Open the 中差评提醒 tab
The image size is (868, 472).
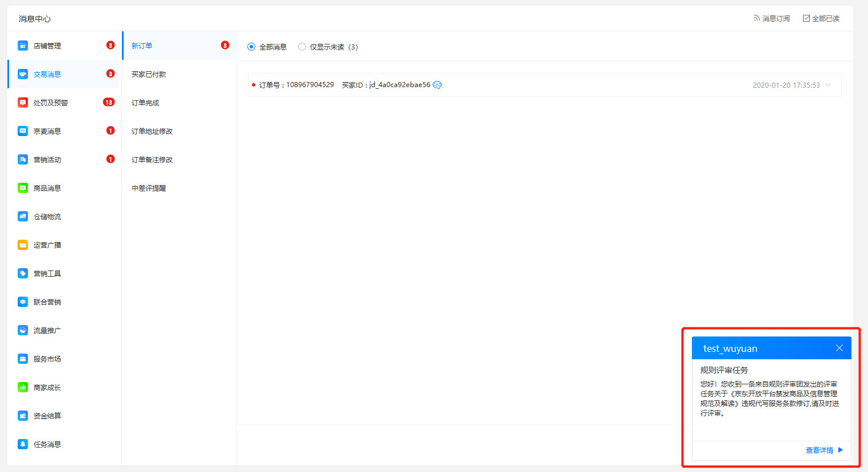[x=149, y=188]
